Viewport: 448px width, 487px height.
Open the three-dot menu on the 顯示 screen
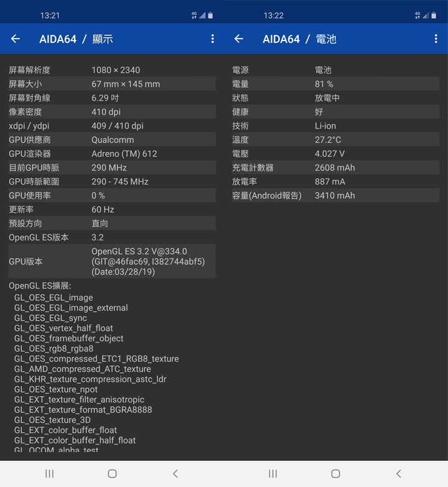coord(212,39)
